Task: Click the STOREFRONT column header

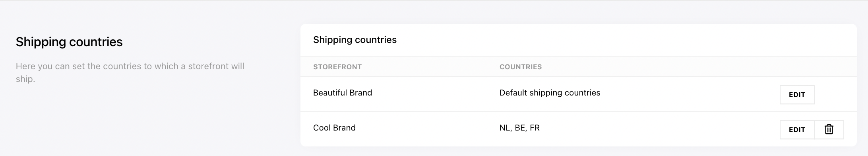Action: click(337, 67)
